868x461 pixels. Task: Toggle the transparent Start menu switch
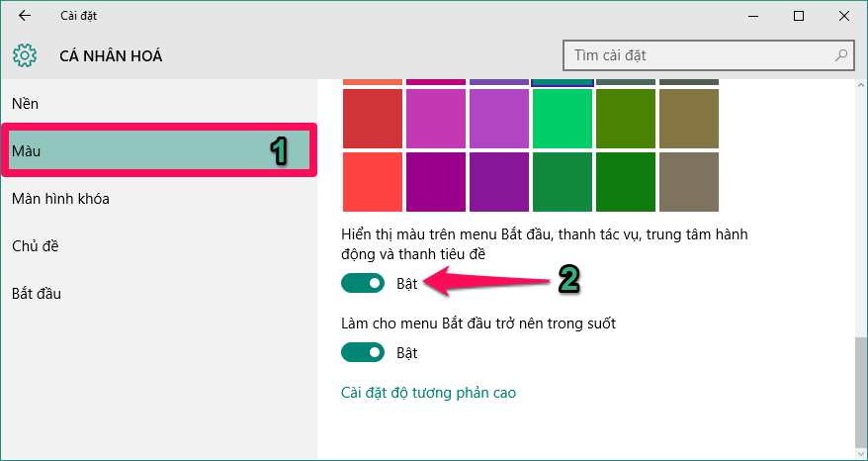tap(362, 352)
